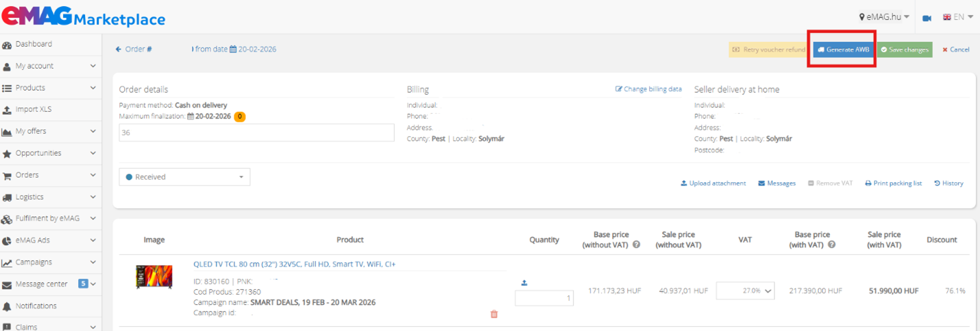Open Dashboard in the sidebar
980x331 pixels.
(34, 44)
